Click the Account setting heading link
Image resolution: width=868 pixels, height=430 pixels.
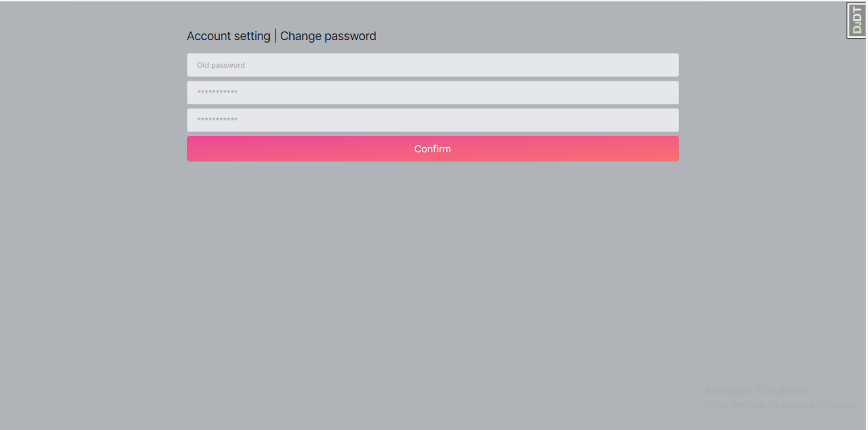(x=228, y=35)
